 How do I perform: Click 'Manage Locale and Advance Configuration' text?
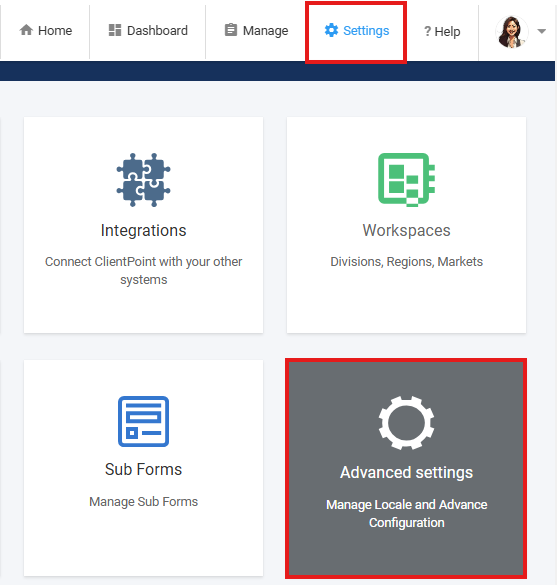[407, 513]
